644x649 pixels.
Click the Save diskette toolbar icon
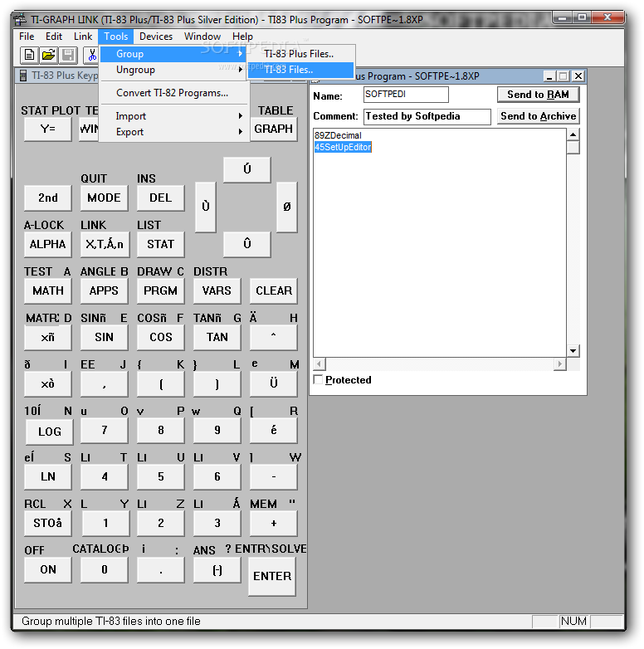68,55
